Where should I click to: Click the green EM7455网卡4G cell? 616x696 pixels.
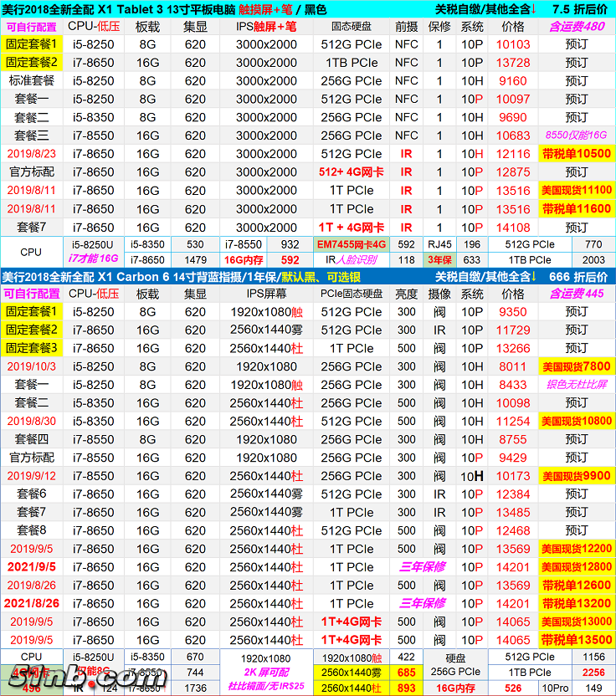(x=352, y=244)
